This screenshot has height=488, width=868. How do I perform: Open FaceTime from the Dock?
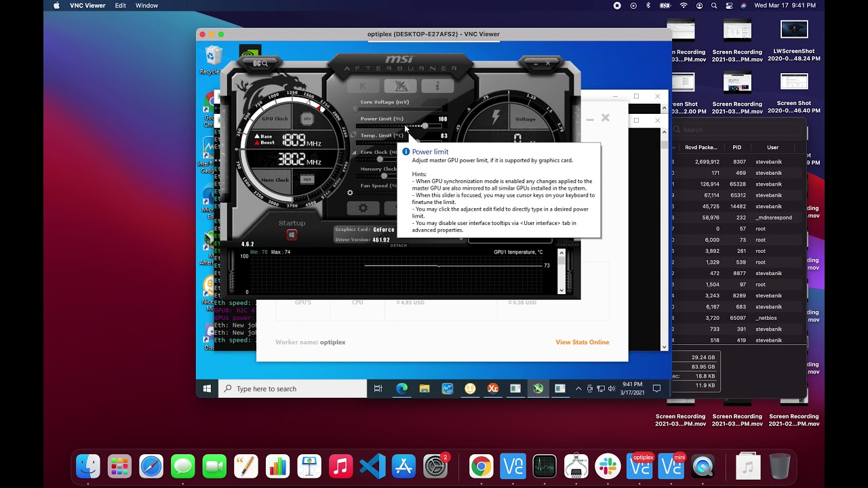[x=214, y=466]
